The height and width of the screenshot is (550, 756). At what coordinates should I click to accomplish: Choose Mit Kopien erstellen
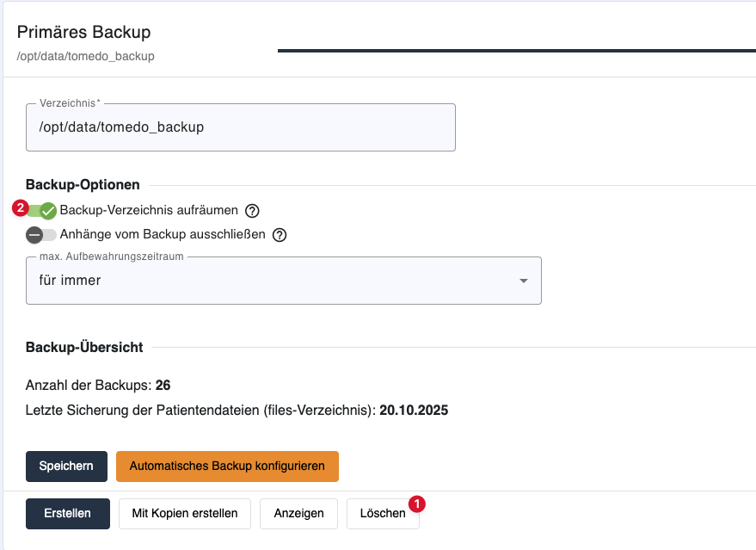click(x=185, y=513)
